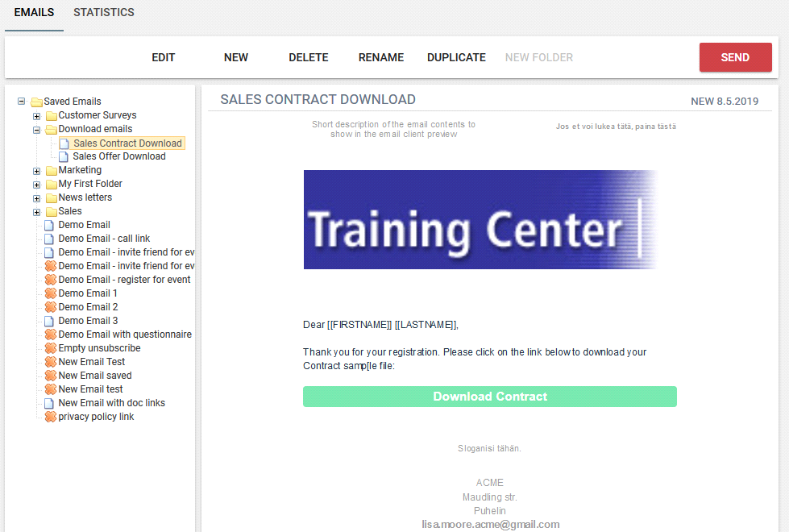Click the 'Sloganisi tähän.' footer text
The height and width of the screenshot is (532, 789).
(490, 448)
